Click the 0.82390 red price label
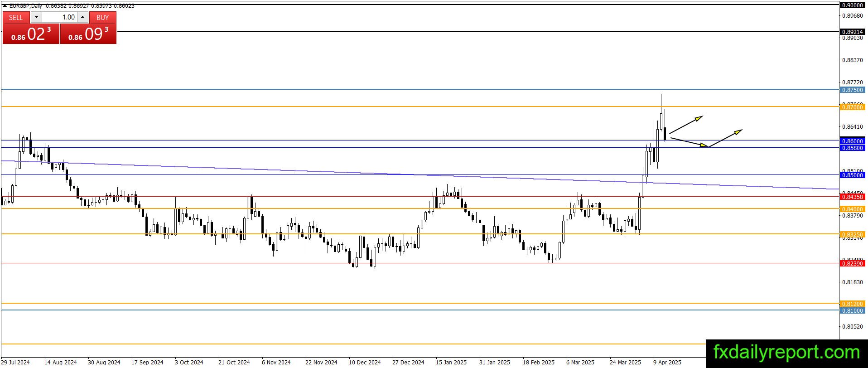Viewport: 868px width, 368px height. (x=852, y=263)
